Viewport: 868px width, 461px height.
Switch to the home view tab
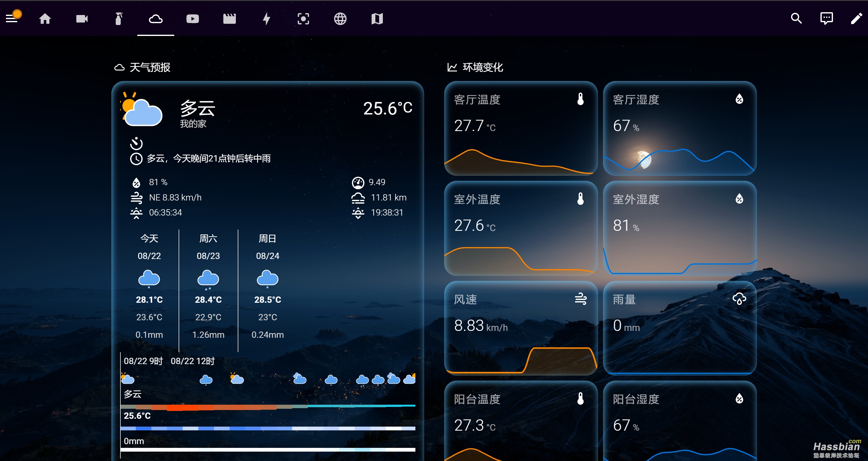tap(45, 18)
